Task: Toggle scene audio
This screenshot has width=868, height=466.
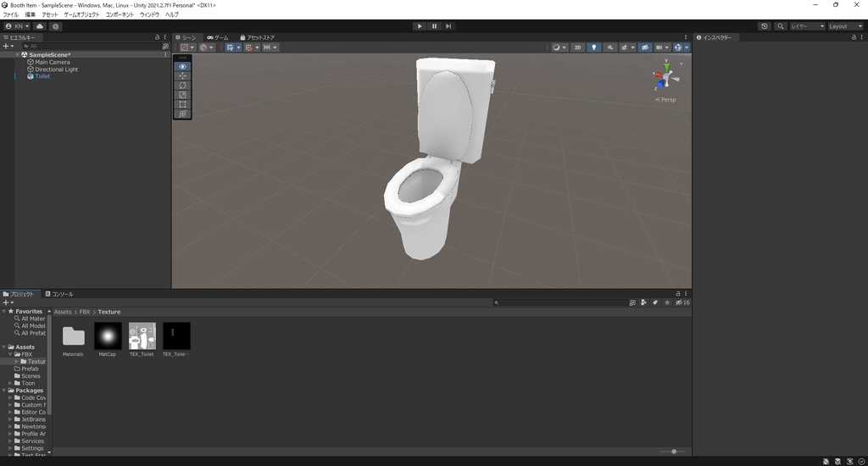Action: click(x=610, y=47)
